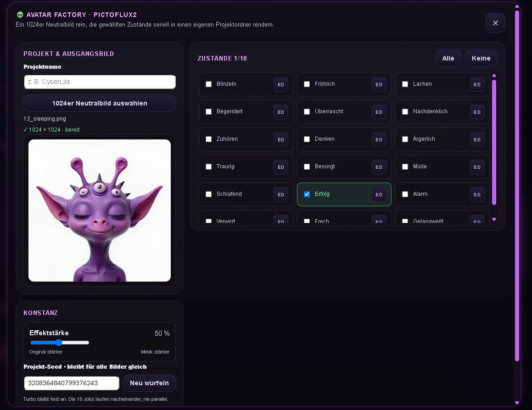532x410 pixels.
Task: Tick the Überrascht checkbox
Action: (x=307, y=111)
